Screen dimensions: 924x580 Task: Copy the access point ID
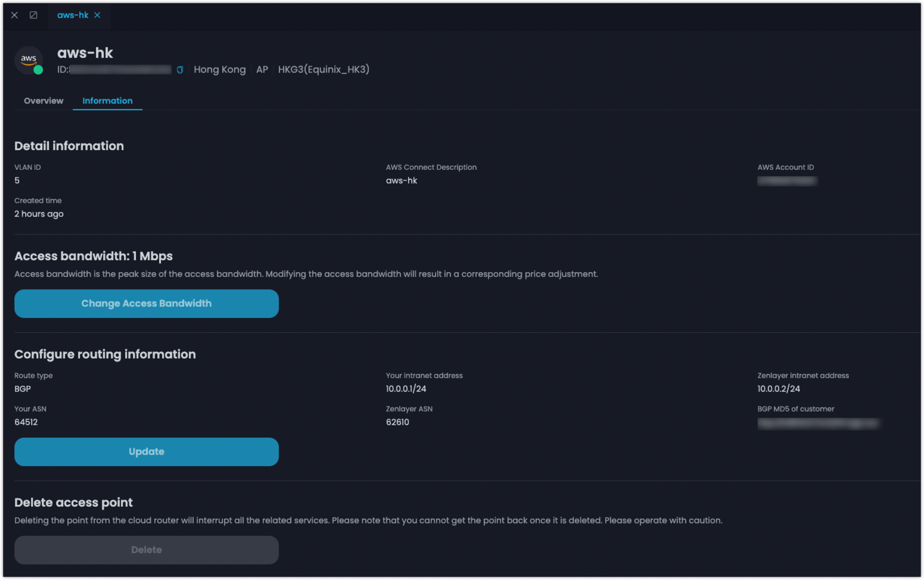click(180, 70)
